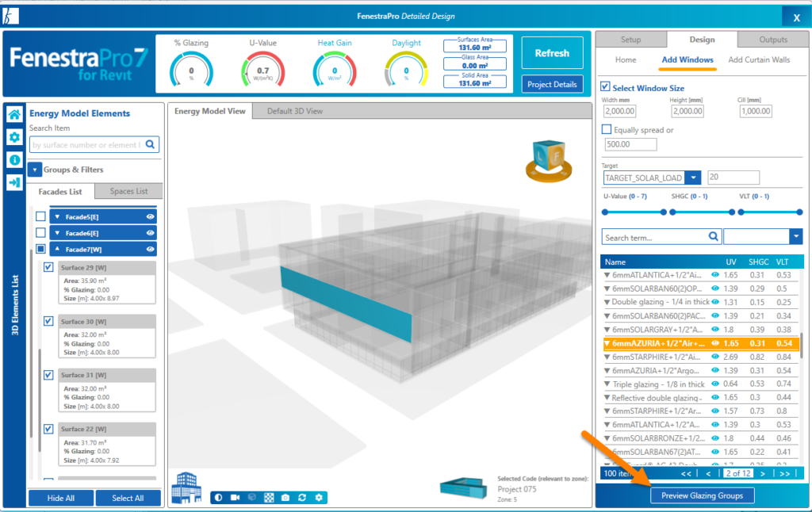The image size is (812, 512).
Task: Open the dropdown beside the glazing search field
Action: (796, 237)
